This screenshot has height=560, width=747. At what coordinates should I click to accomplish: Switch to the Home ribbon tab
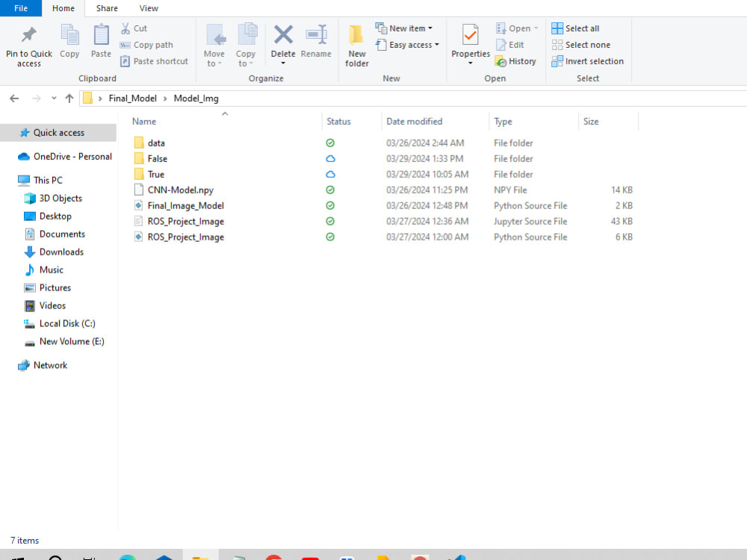tap(63, 8)
